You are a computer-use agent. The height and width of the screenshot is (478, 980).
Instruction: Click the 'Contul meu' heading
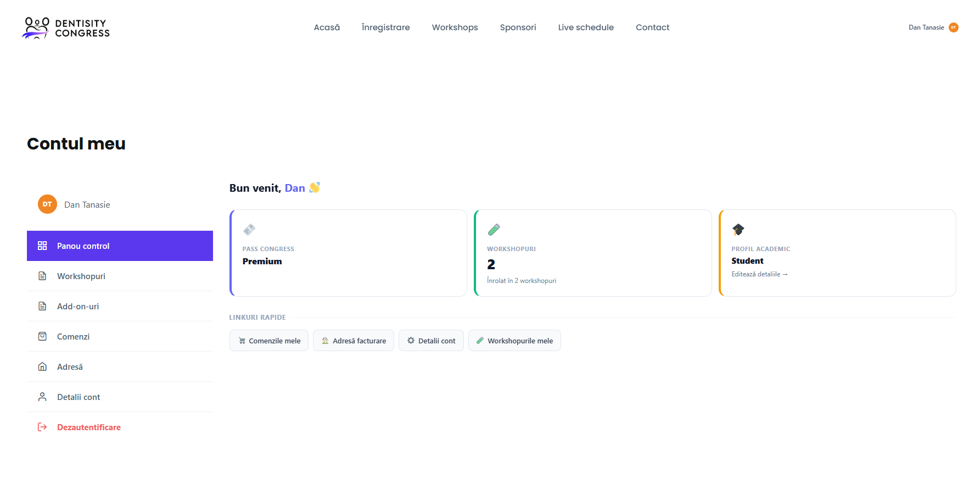(x=76, y=143)
